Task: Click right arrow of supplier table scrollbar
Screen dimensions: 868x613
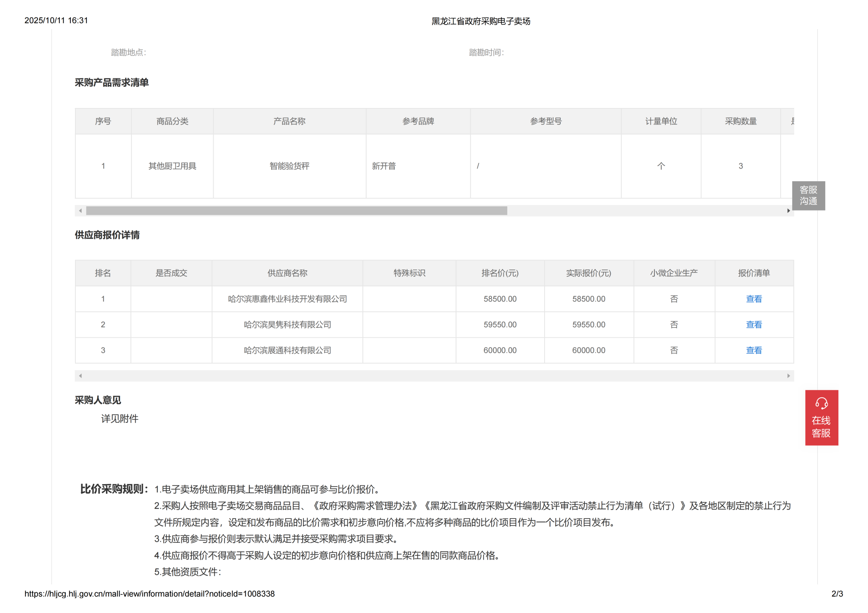Action: click(788, 376)
